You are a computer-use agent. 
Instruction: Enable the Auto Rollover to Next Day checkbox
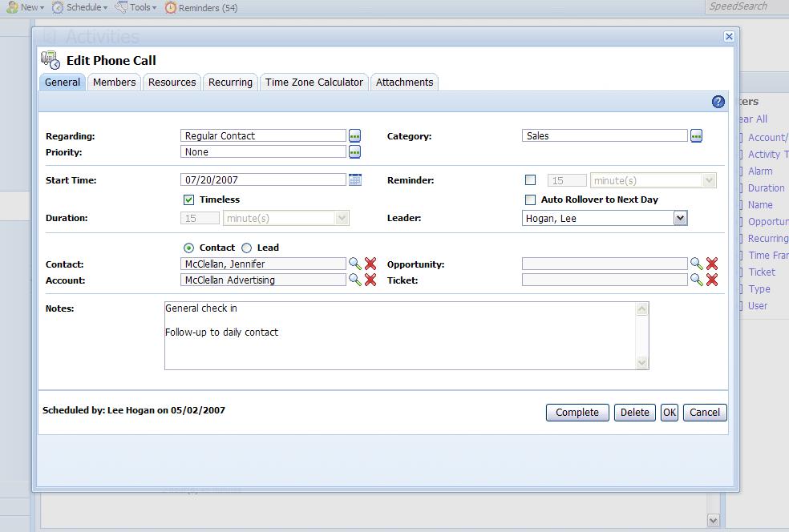(530, 199)
